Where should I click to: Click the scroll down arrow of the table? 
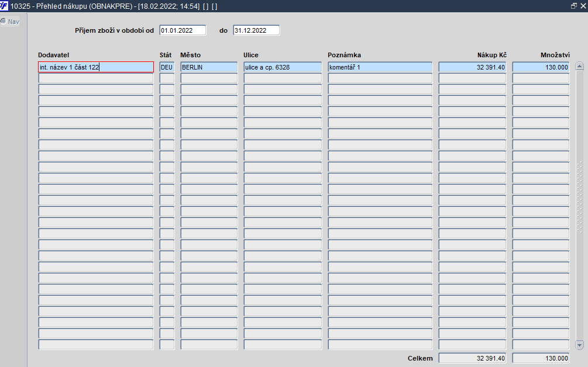pos(579,345)
